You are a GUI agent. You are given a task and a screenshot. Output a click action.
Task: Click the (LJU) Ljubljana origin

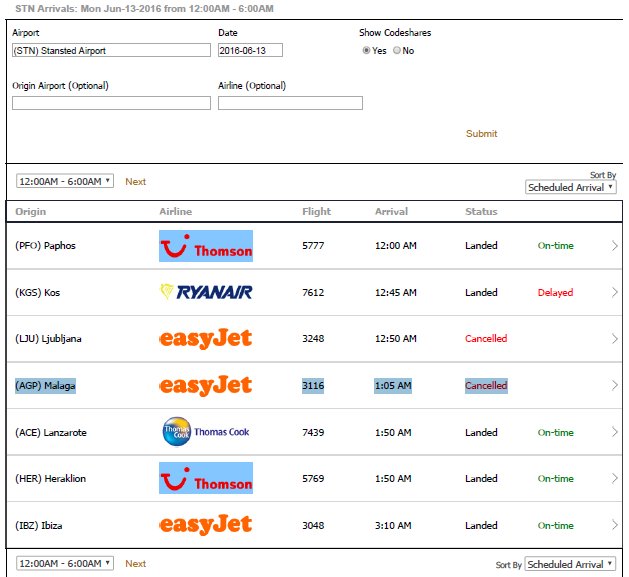(x=48, y=339)
